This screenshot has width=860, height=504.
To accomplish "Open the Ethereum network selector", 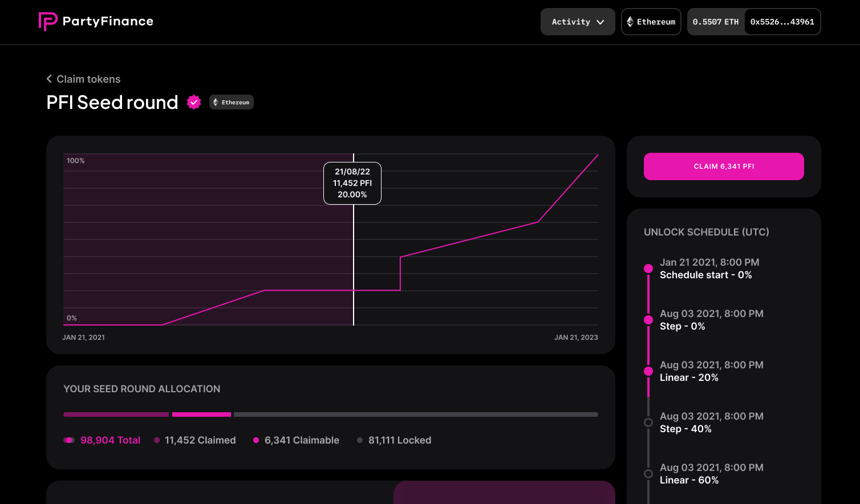I will coord(651,22).
